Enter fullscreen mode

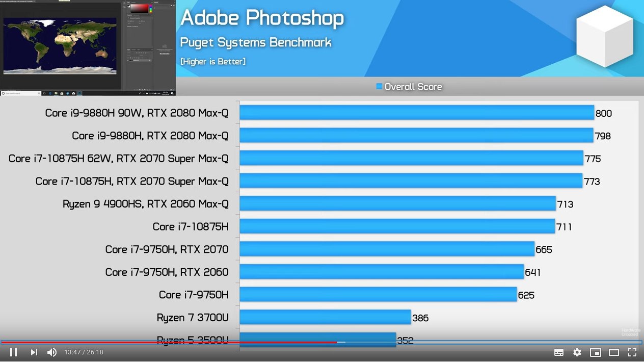click(632, 352)
